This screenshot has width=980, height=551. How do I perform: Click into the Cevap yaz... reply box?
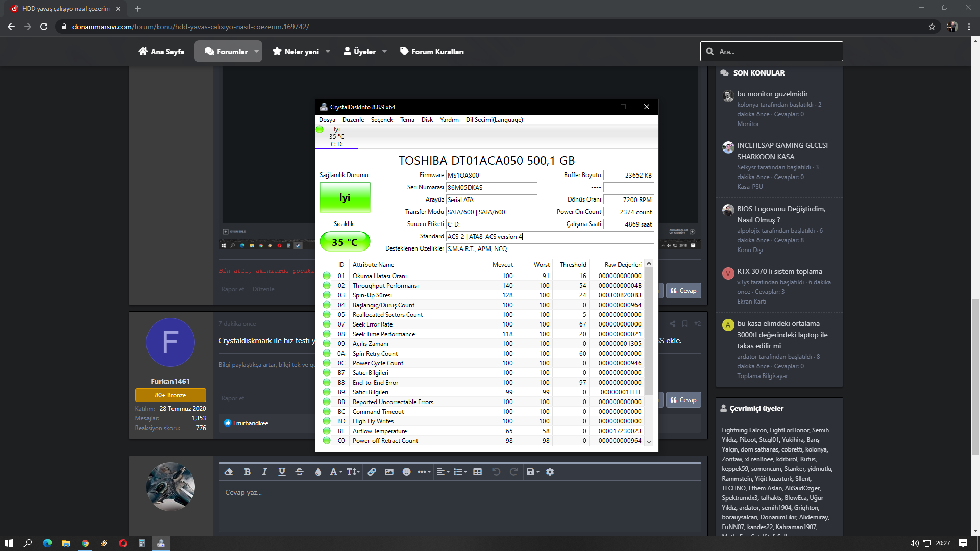tap(460, 506)
